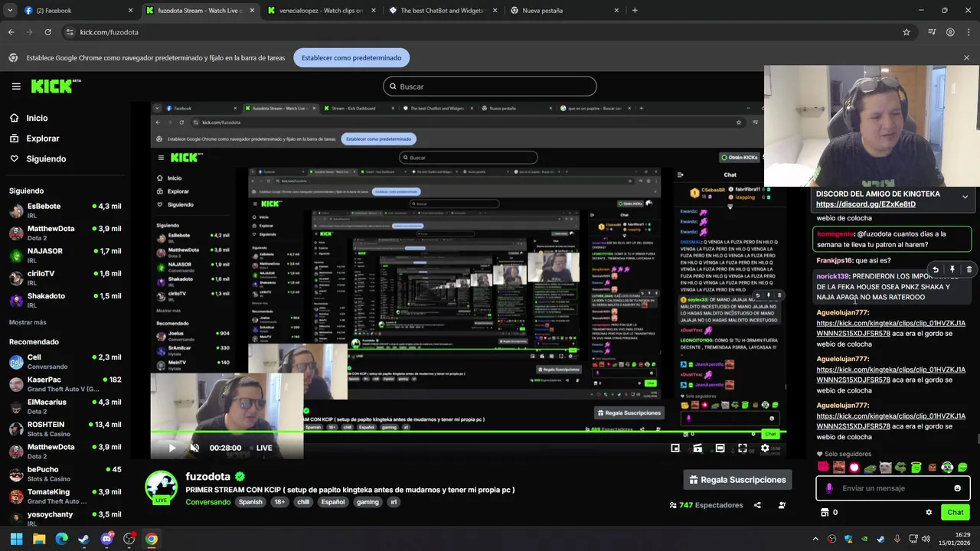
Task: Click Regala Suscripciones button
Action: tap(738, 480)
